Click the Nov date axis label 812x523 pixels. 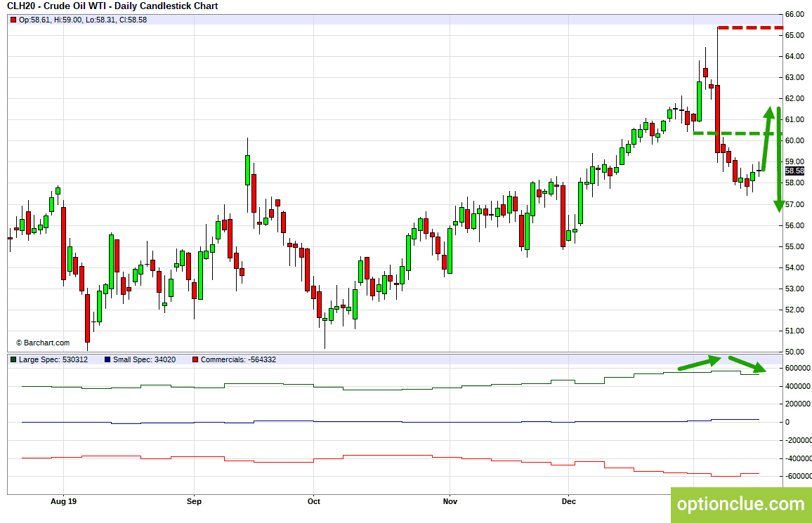[x=450, y=501]
